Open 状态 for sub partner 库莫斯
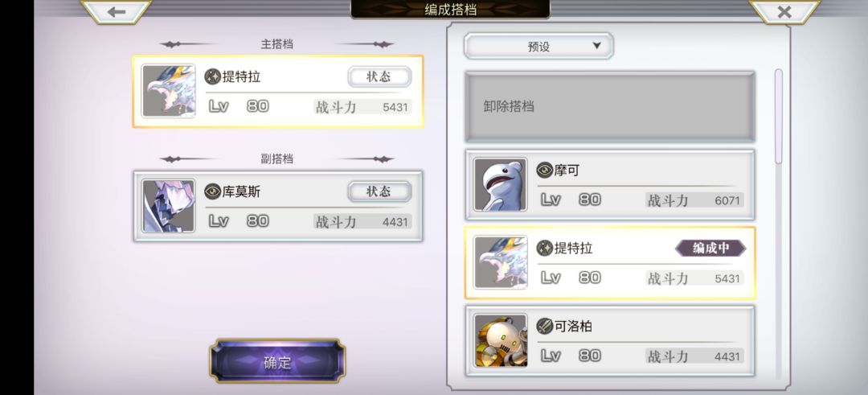The height and width of the screenshot is (395, 868). click(379, 191)
